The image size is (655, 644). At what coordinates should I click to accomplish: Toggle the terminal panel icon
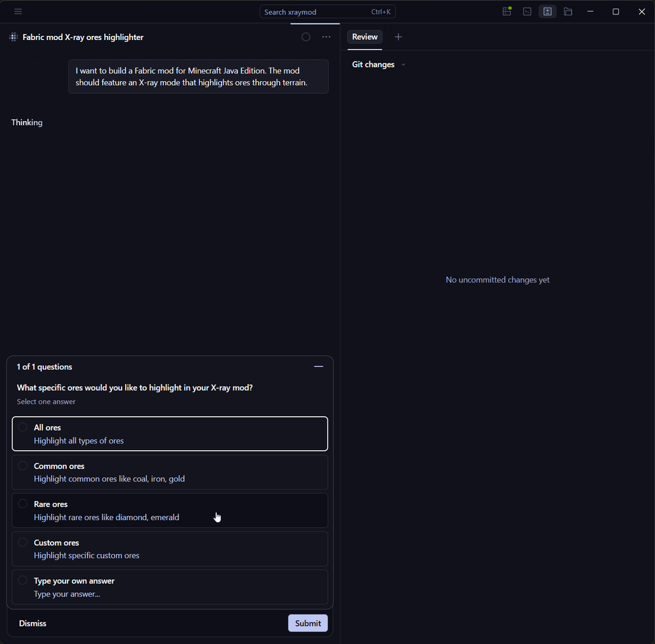(527, 12)
